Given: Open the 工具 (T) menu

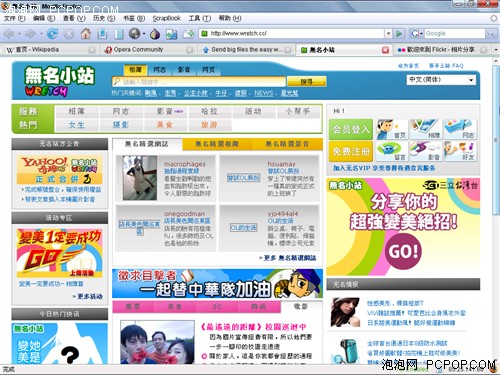Looking at the screenshot, I should click(x=200, y=18).
